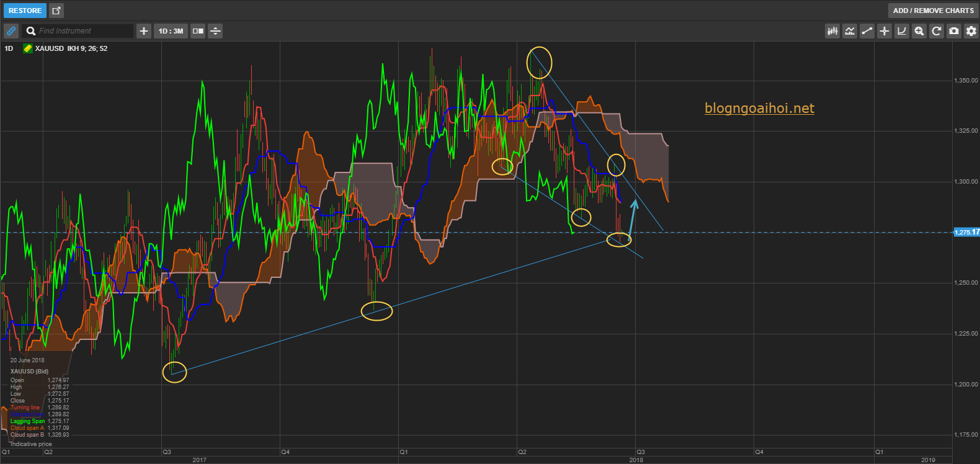Viewport: 980px width, 464px height.
Task: Click ADD / REMOVE CHARTS button
Action: tap(933, 11)
